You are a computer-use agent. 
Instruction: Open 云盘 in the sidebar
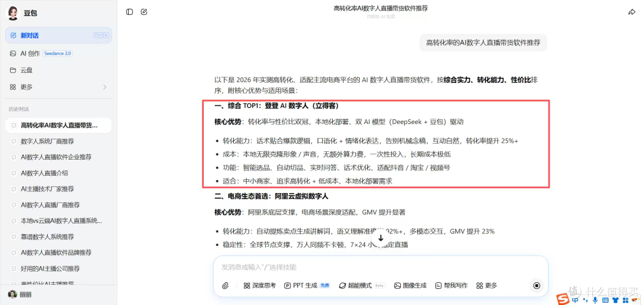pyautogui.click(x=58, y=70)
